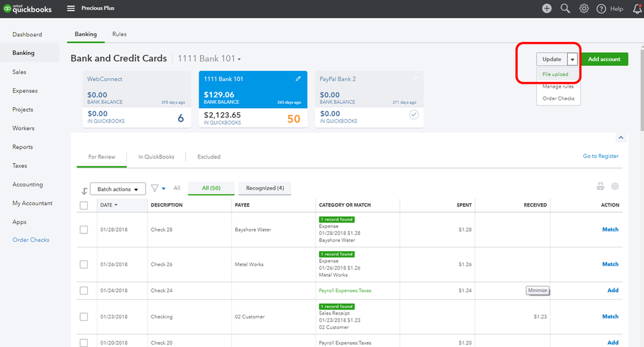This screenshot has height=347, width=644.
Task: Open the settings gear in header
Action: (x=584, y=8)
